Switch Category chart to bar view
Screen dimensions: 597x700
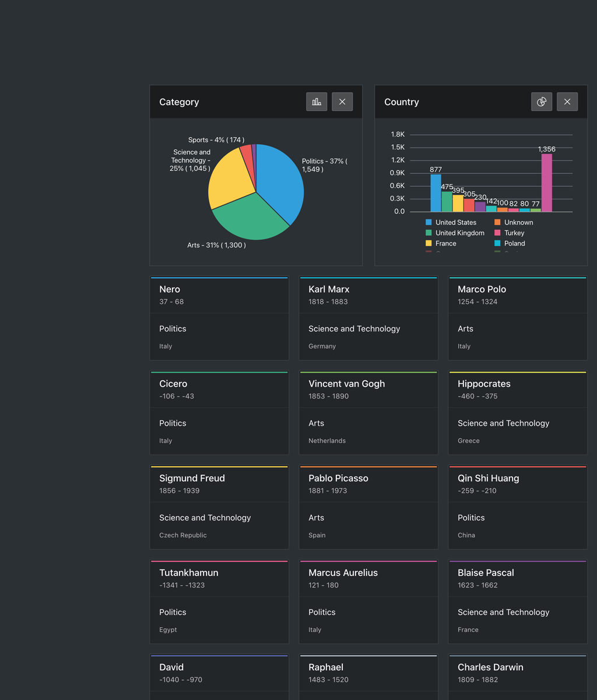(317, 101)
